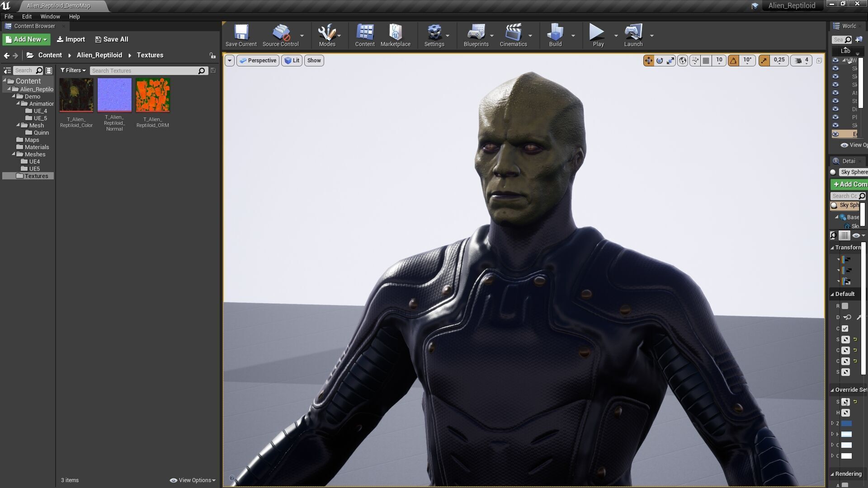Toggle world/local coordinate space globe icon

(683, 61)
